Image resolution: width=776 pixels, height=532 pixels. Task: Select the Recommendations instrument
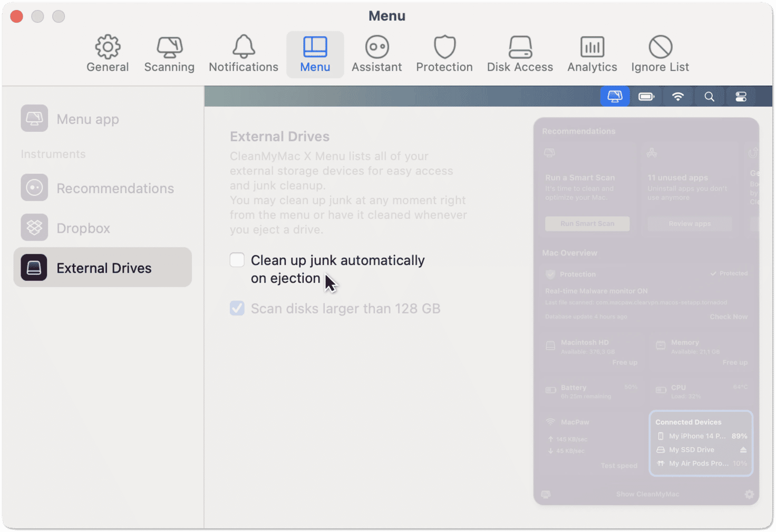click(103, 188)
